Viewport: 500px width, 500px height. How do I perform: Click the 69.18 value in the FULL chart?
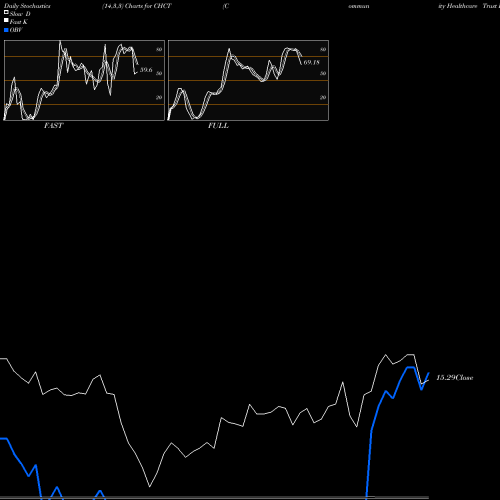[312, 62]
